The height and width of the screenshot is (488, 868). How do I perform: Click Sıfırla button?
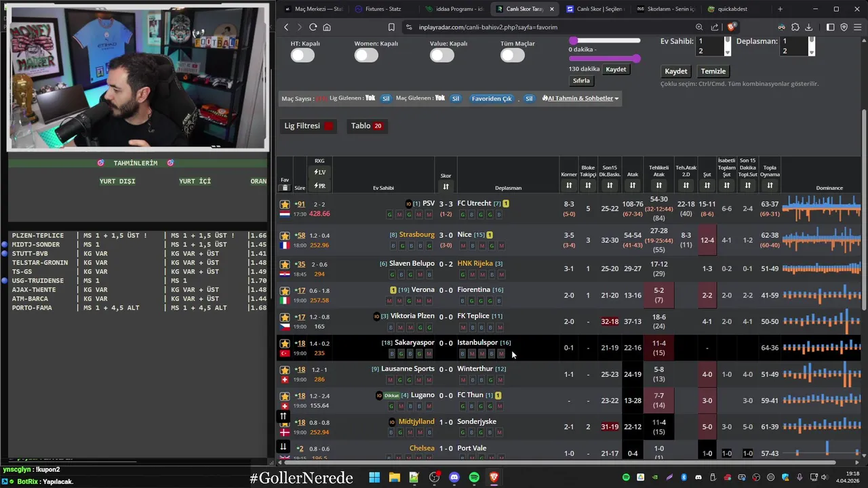tap(581, 81)
